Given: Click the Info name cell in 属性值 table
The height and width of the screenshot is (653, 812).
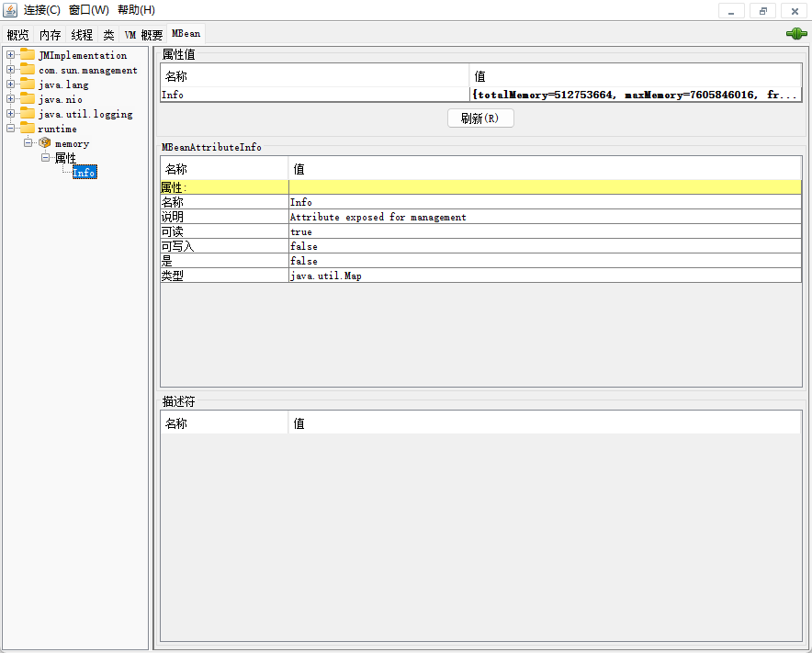Looking at the screenshot, I should pyautogui.click(x=315, y=95).
